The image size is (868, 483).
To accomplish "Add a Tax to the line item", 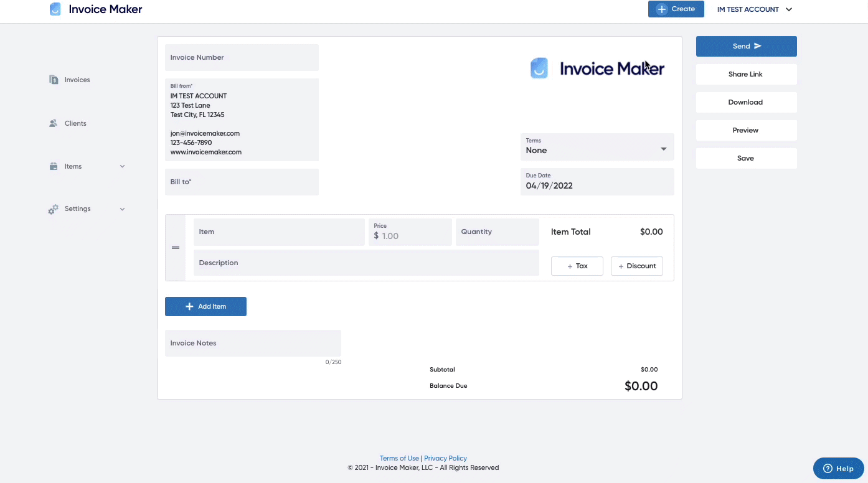I will (577, 266).
